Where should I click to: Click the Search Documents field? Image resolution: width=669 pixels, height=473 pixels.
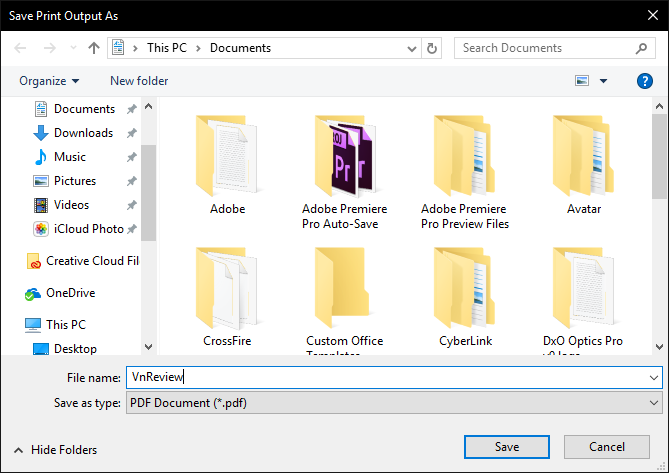[545, 48]
